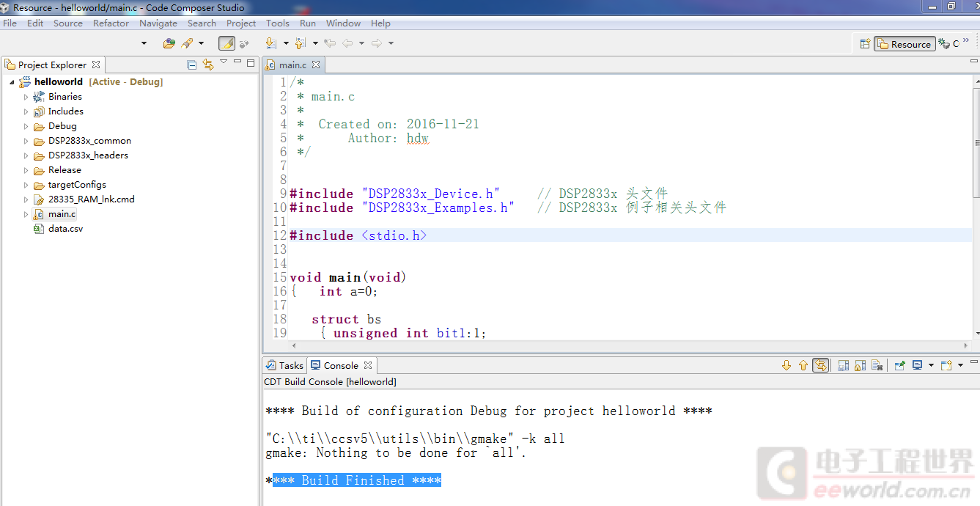Image resolution: width=980 pixels, height=506 pixels.
Task: Open the Navigate menu
Action: coord(158,23)
